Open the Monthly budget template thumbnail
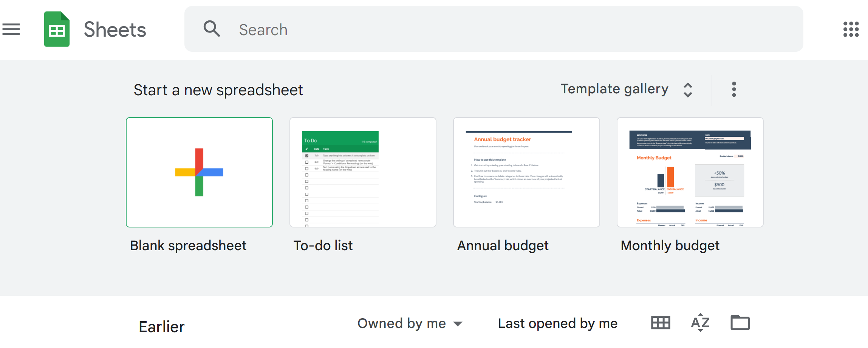This screenshot has height=348, width=868. coord(690,172)
